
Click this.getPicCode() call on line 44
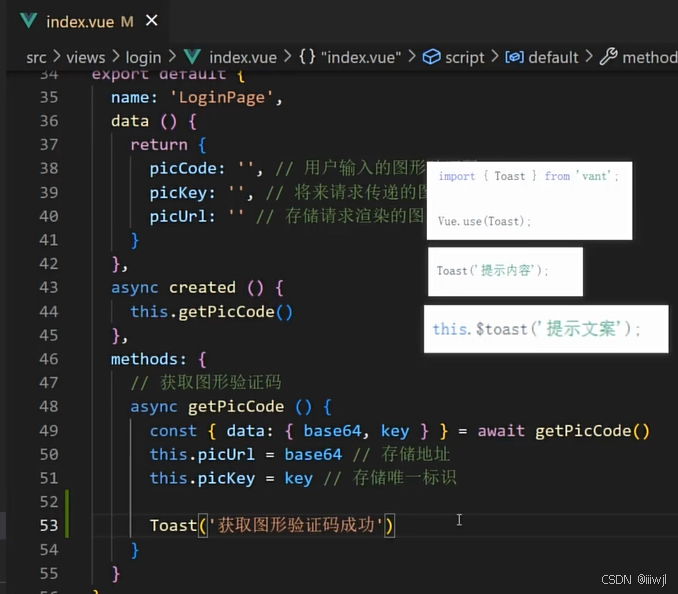click(211, 312)
